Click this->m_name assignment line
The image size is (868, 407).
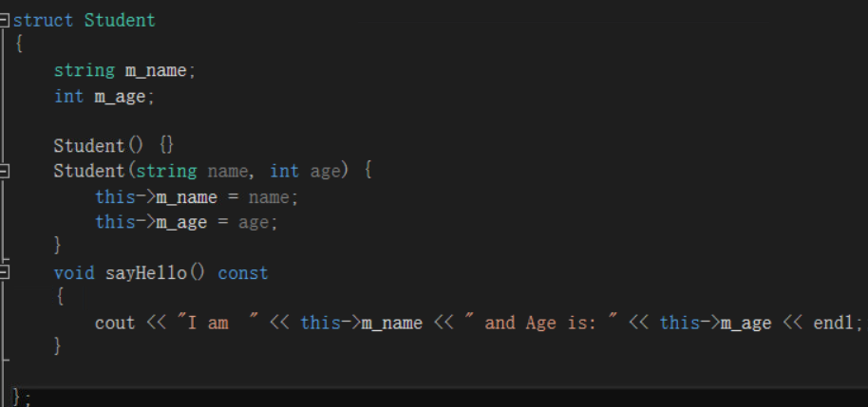pyautogui.click(x=197, y=197)
